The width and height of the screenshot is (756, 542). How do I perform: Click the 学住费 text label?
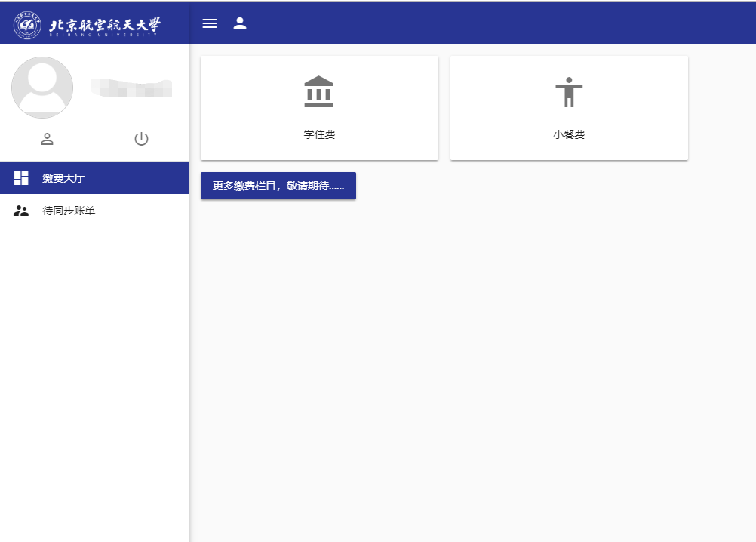pyautogui.click(x=319, y=135)
